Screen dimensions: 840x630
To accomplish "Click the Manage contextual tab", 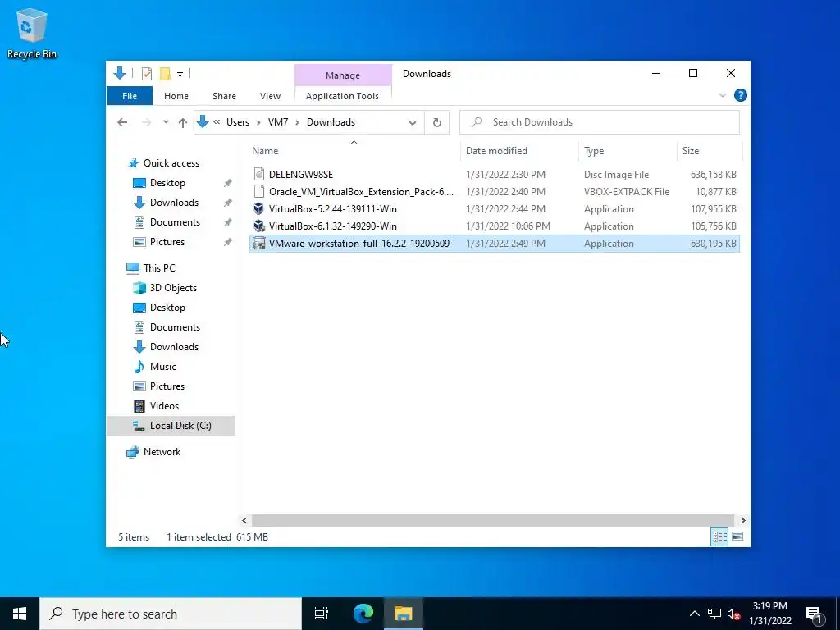I will click(x=343, y=75).
